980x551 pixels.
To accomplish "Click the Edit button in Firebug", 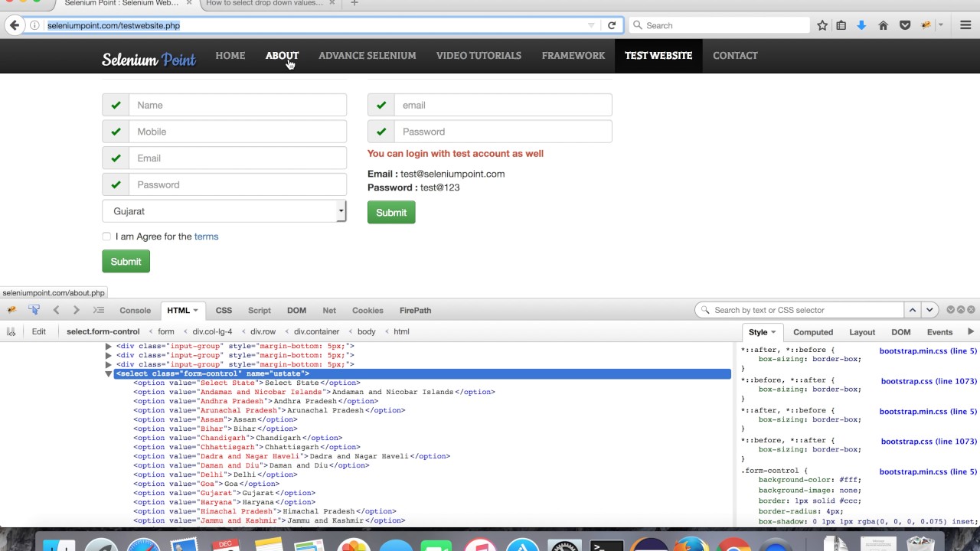I will pyautogui.click(x=39, y=331).
